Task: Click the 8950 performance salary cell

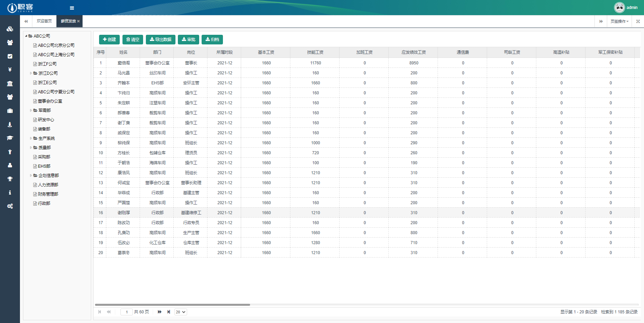Action: [x=414, y=63]
